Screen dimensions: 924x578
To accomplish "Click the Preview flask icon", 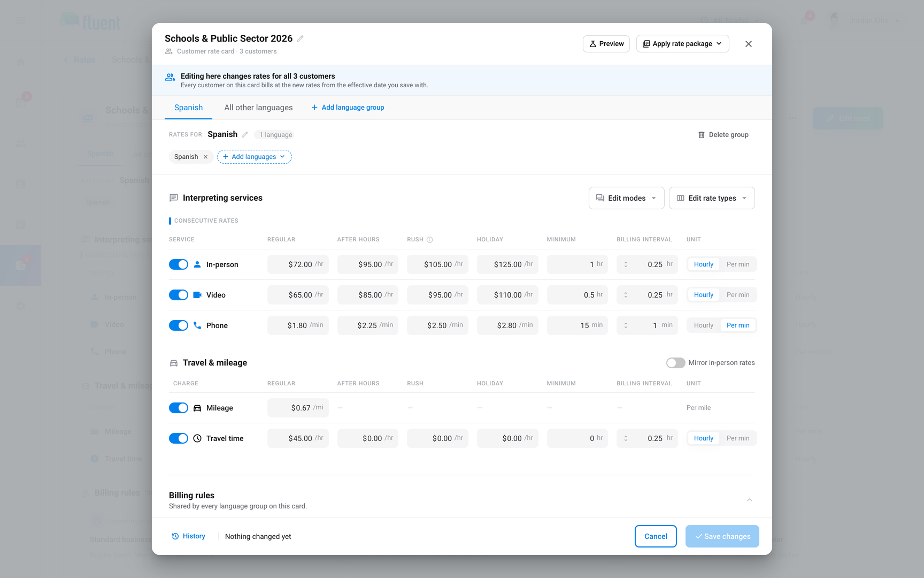I will 593,44.
